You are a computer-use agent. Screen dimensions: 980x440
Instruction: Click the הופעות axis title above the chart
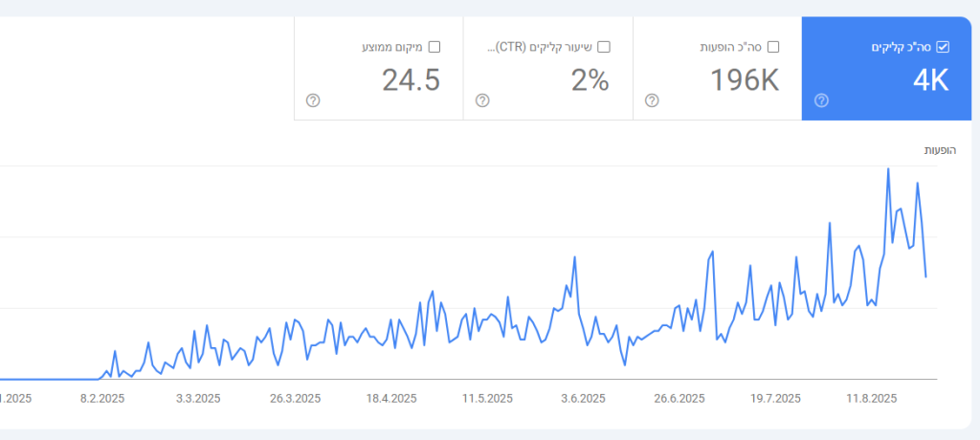[939, 150]
